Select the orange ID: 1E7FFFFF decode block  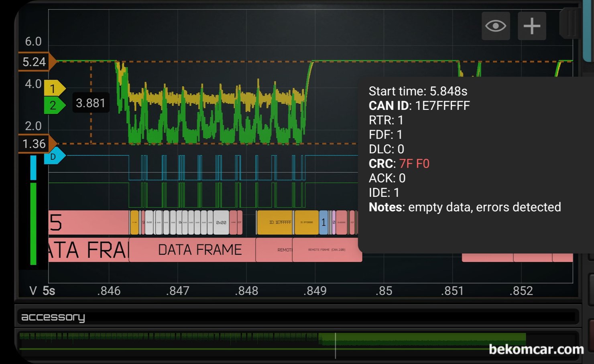point(275,222)
